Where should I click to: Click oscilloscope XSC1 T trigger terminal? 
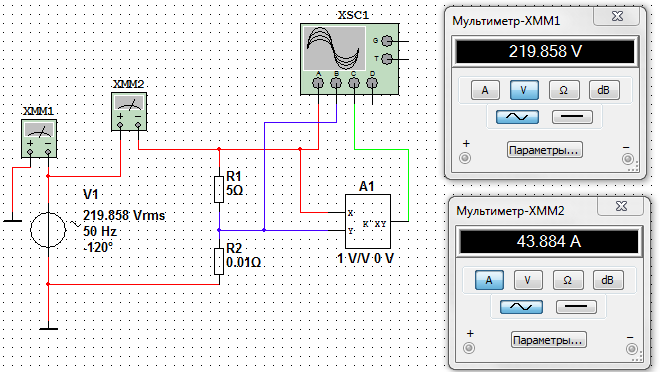point(387,59)
